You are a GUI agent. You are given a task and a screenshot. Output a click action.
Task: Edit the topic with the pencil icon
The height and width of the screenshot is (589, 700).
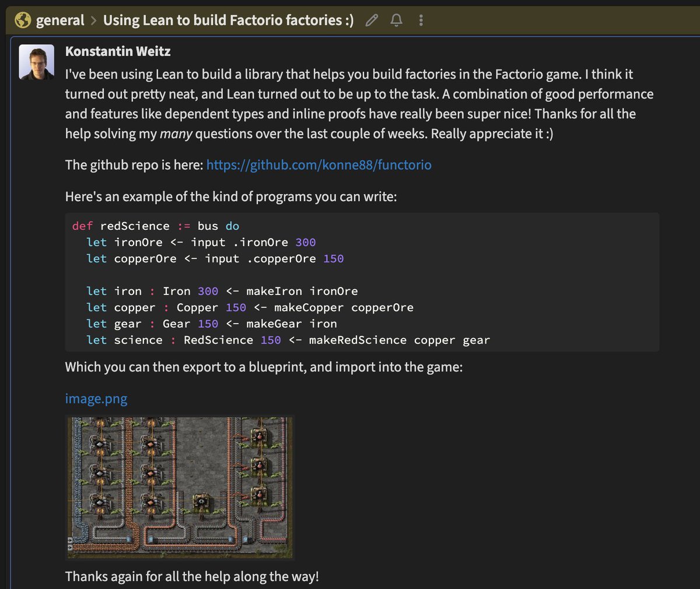372,20
